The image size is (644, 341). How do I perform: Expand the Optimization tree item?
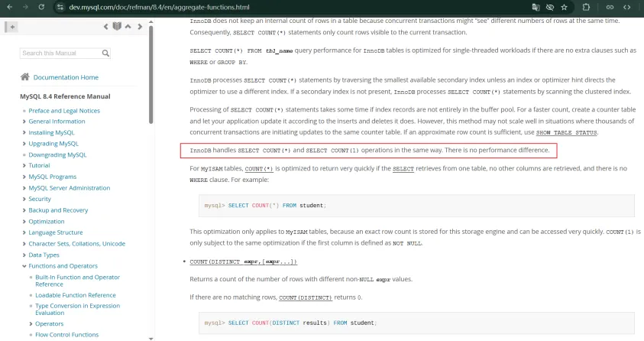[24, 221]
